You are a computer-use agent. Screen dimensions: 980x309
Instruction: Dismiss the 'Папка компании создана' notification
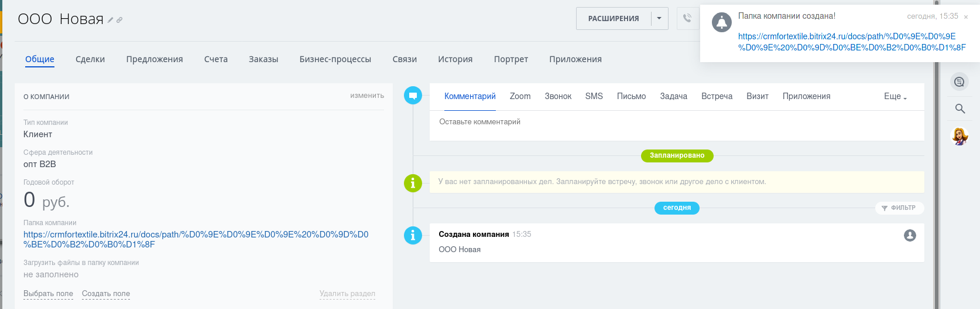click(x=966, y=17)
